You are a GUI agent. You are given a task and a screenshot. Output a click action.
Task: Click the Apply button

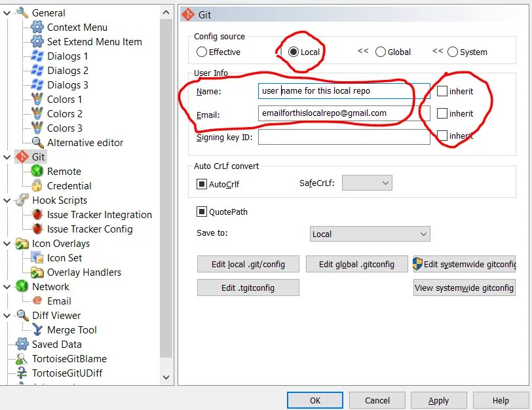point(439,401)
